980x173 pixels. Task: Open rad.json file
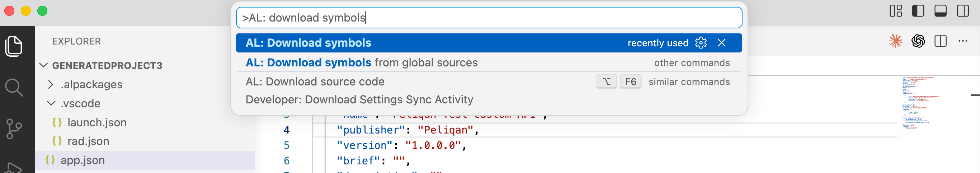coord(88,141)
